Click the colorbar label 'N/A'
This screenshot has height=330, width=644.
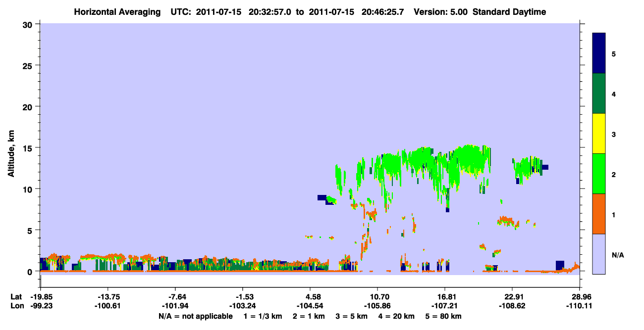(x=617, y=255)
